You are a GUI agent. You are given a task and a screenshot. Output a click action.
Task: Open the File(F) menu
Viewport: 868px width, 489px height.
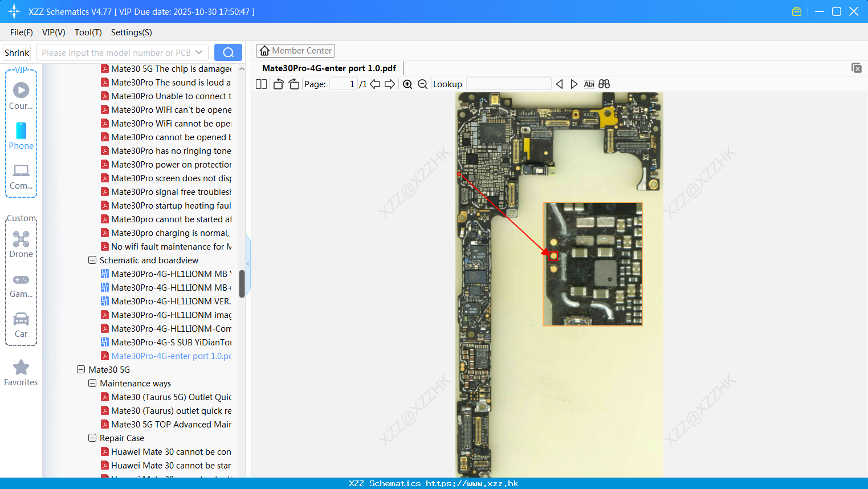[x=22, y=32]
